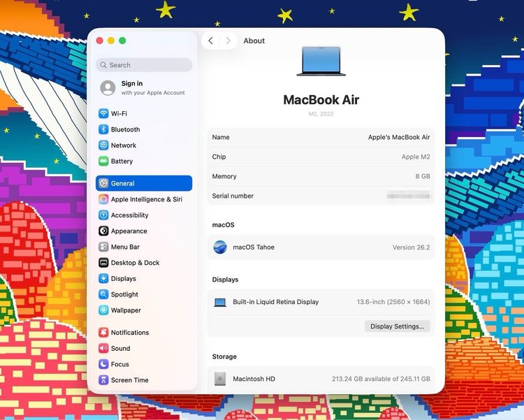The image size is (524, 420).
Task: Click the Accessibility icon
Action: coord(103,215)
